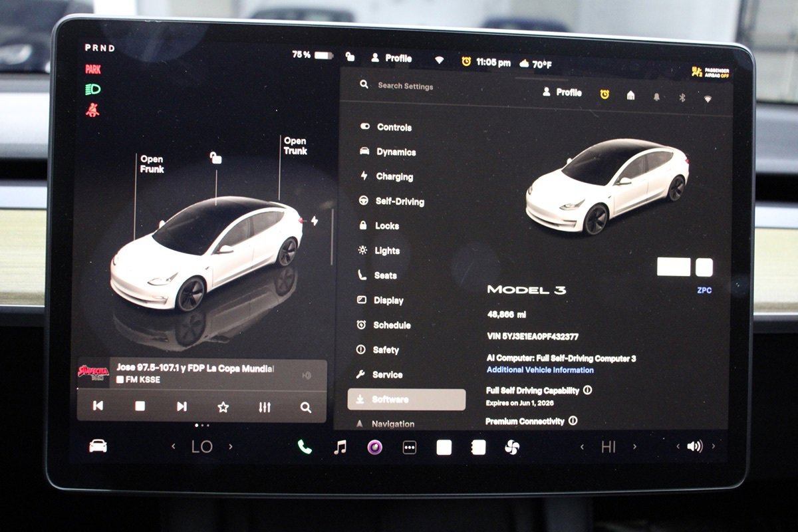The width and height of the screenshot is (798, 532).
Task: Tap the Wi-Fi icon in settings header
Action: click(x=708, y=98)
